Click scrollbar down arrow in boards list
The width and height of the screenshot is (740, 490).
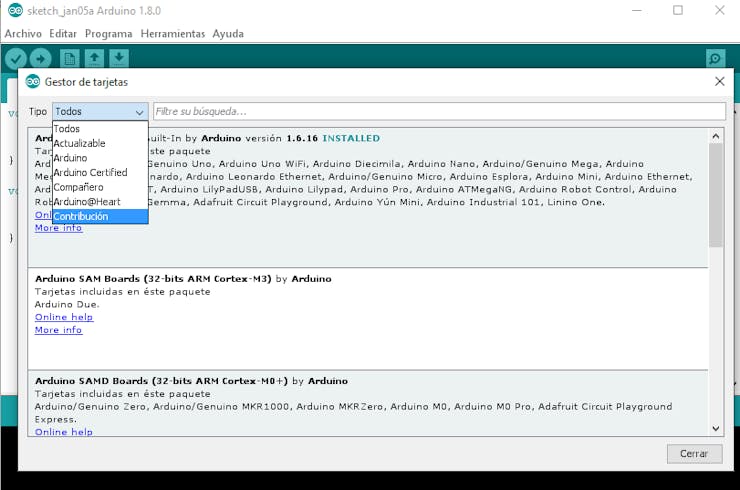click(716, 428)
